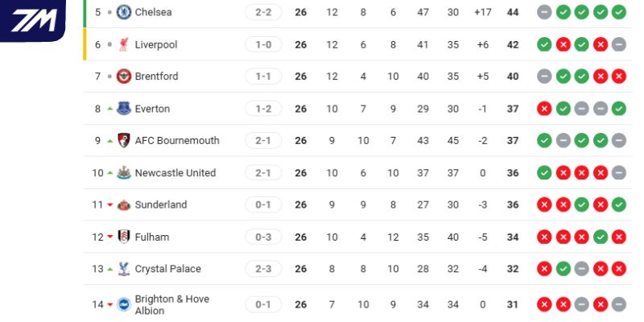The width and height of the screenshot is (644, 322).
Task: Click the Crystal Palace club crest
Action: (x=124, y=269)
